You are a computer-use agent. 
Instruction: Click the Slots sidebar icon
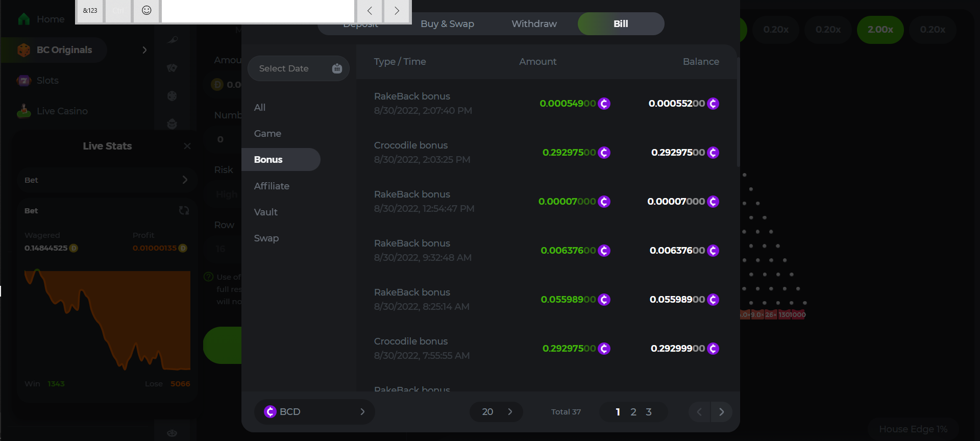pyautogui.click(x=23, y=81)
